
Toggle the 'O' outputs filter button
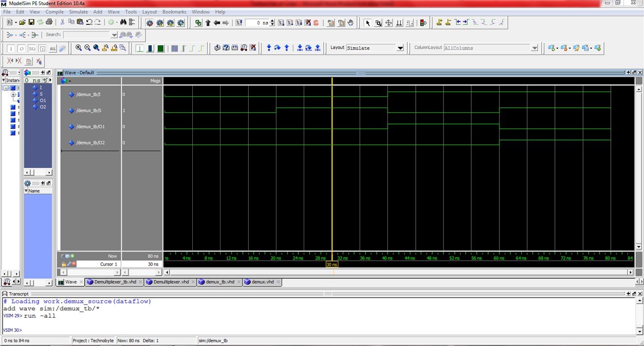[21, 48]
